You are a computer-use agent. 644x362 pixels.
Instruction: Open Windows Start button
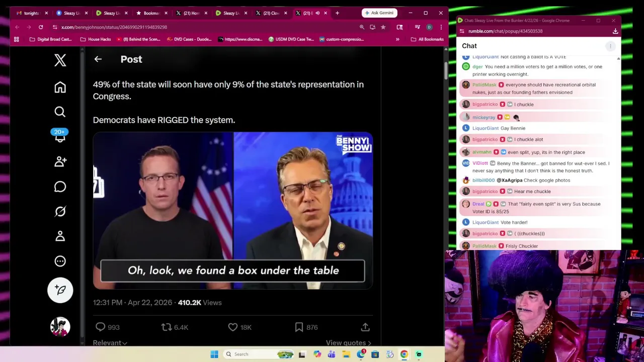214,354
